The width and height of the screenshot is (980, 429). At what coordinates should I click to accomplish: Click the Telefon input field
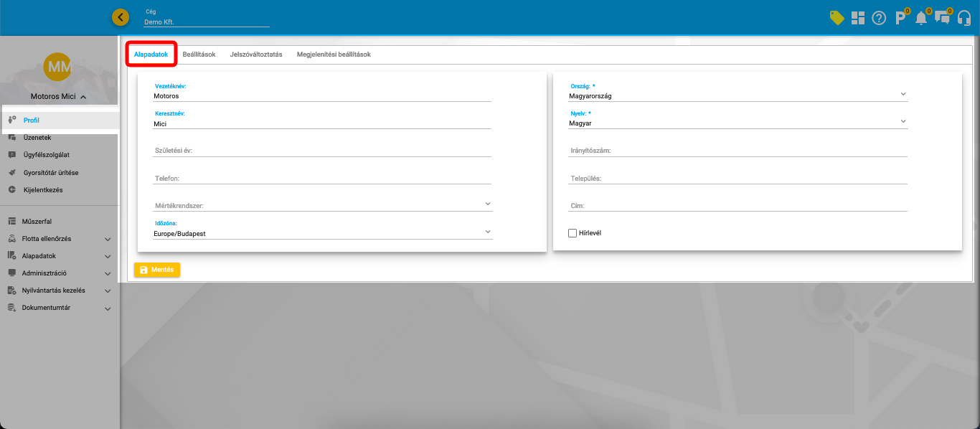322,178
